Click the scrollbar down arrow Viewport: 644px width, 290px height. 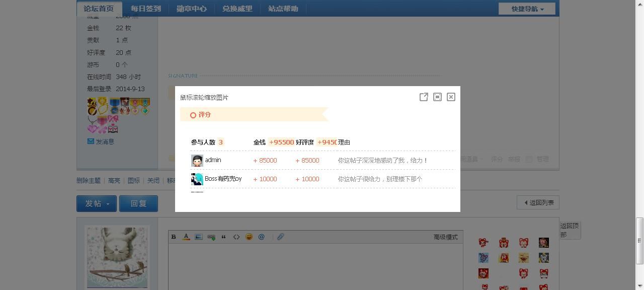click(640, 286)
